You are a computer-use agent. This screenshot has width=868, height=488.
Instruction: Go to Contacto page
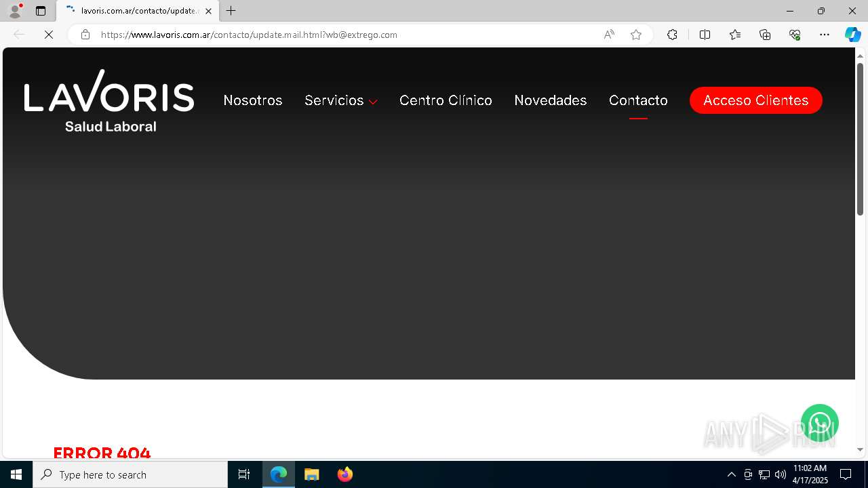coord(638,100)
